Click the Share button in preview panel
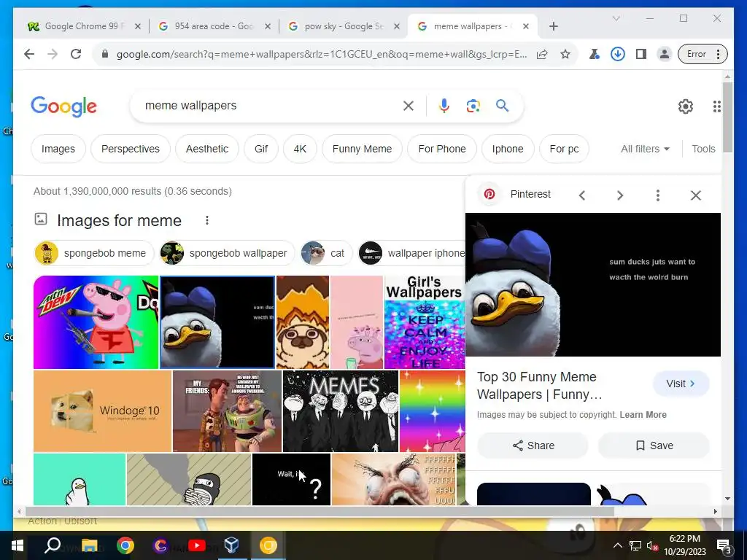The width and height of the screenshot is (747, 560). pos(533,446)
